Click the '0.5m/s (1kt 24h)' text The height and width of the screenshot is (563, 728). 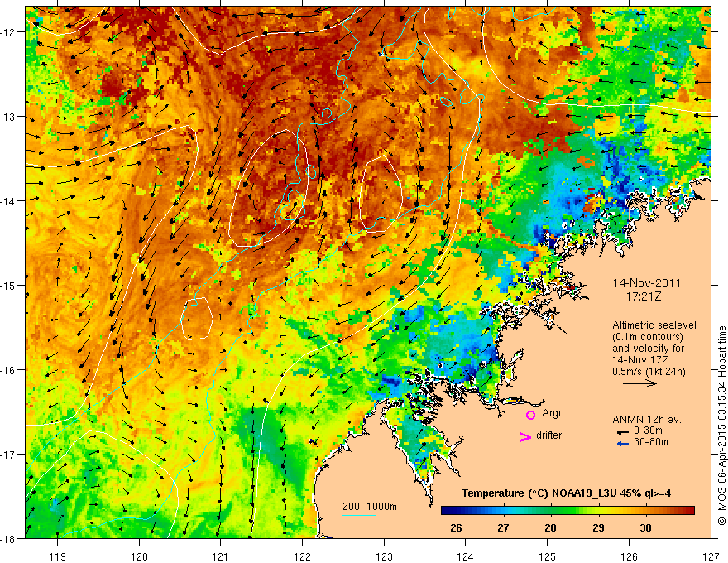click(x=649, y=372)
